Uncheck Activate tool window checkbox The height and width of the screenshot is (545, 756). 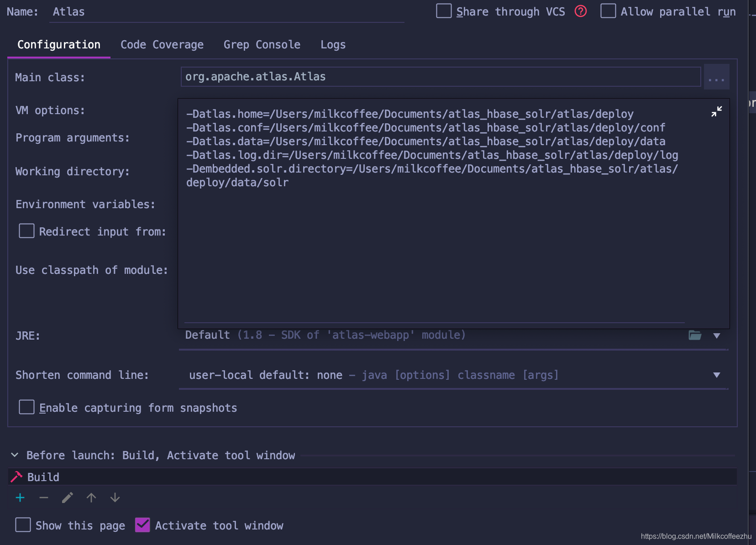pos(142,525)
